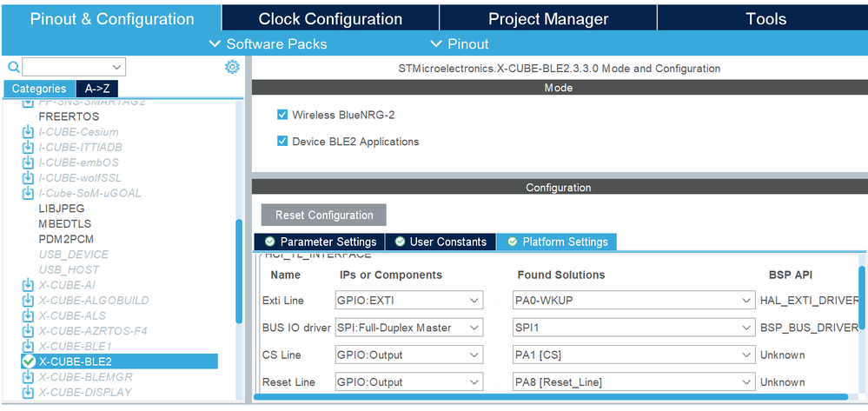Screen dimensions: 868x411
Task: Open the PA0-WKUP solutions dropdown
Action: click(633, 301)
